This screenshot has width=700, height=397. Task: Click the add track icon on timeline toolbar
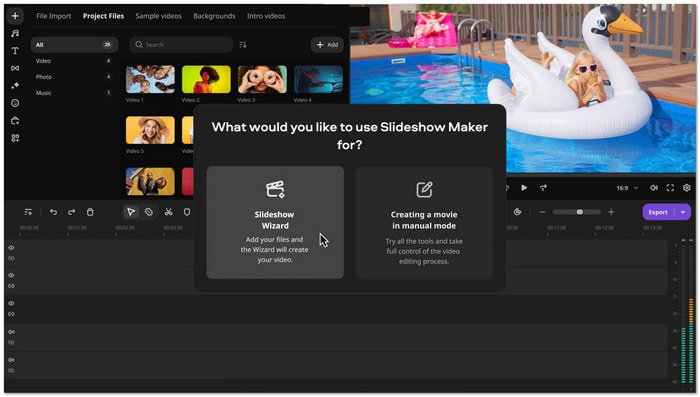(28, 212)
